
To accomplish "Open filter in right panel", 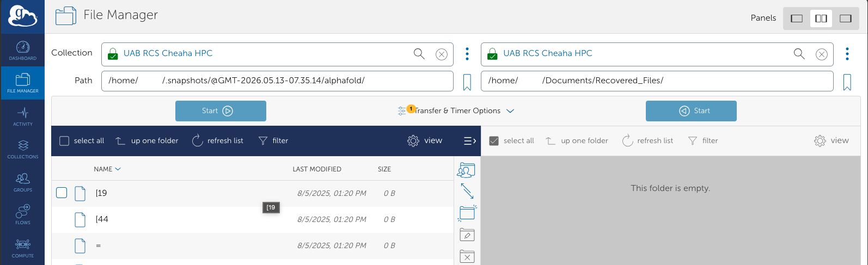I will (703, 141).
